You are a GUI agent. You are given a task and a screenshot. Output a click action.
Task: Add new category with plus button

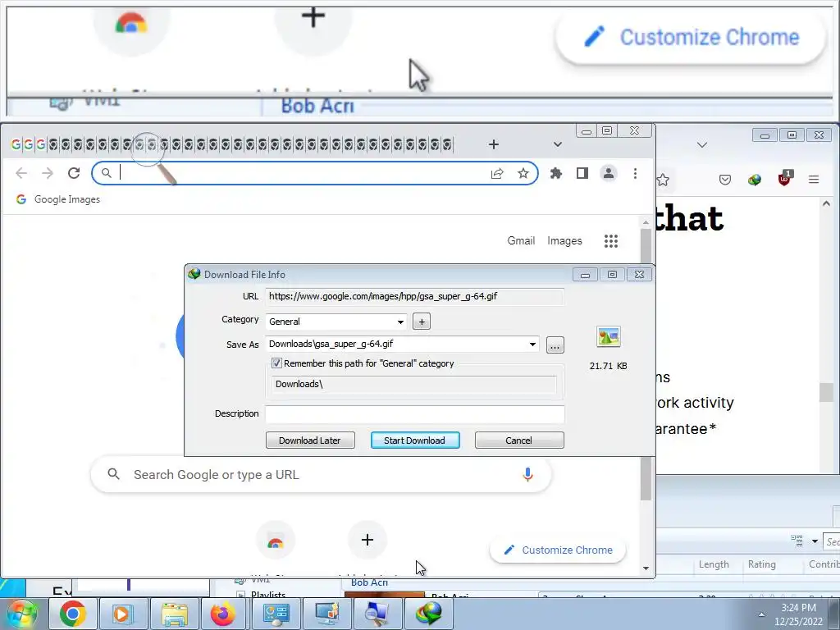point(422,322)
